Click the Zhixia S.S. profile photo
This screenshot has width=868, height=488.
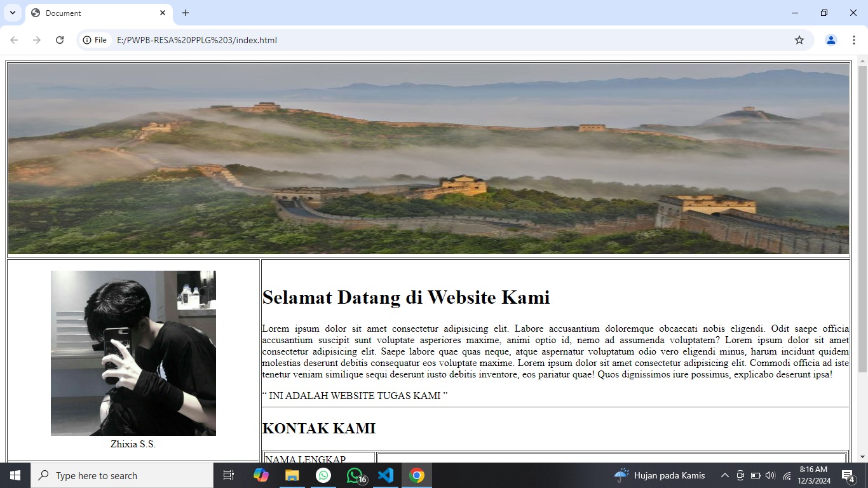(x=133, y=353)
